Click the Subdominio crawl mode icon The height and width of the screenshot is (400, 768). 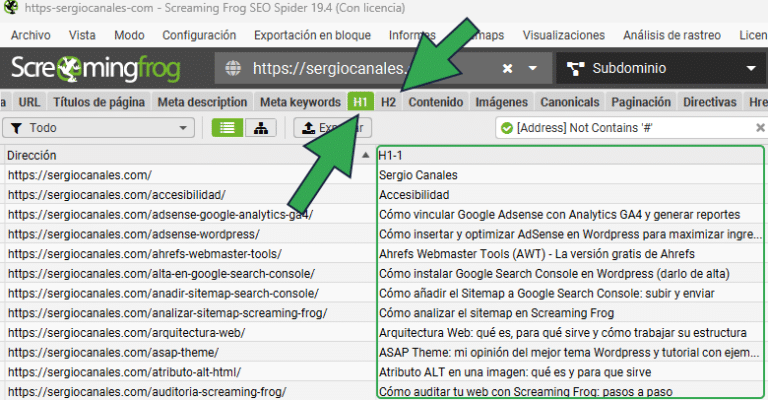pyautogui.click(x=575, y=69)
